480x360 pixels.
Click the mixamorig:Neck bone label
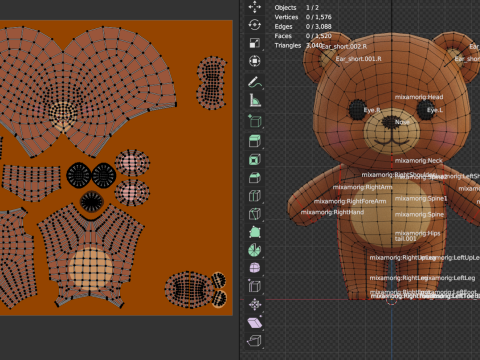point(419,161)
